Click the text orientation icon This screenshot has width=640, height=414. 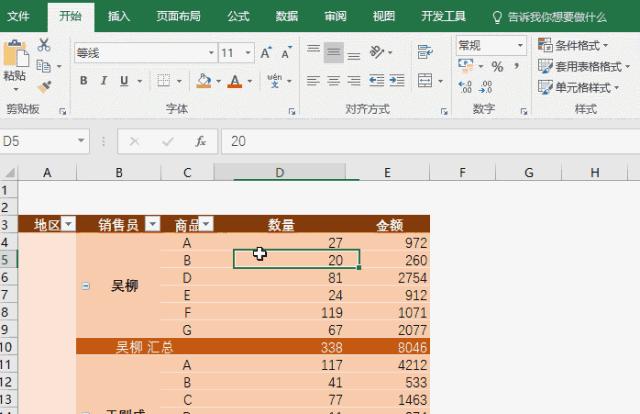(377, 52)
